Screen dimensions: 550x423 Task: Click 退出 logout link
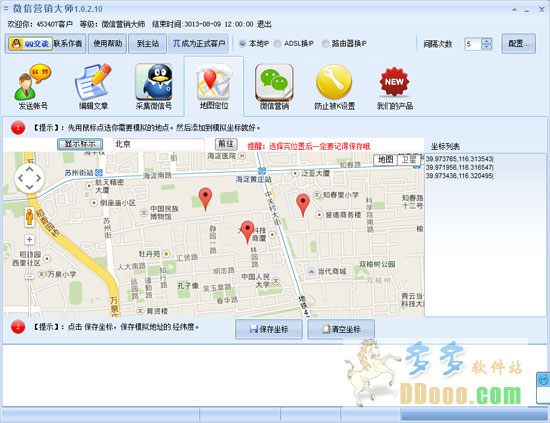[264, 24]
